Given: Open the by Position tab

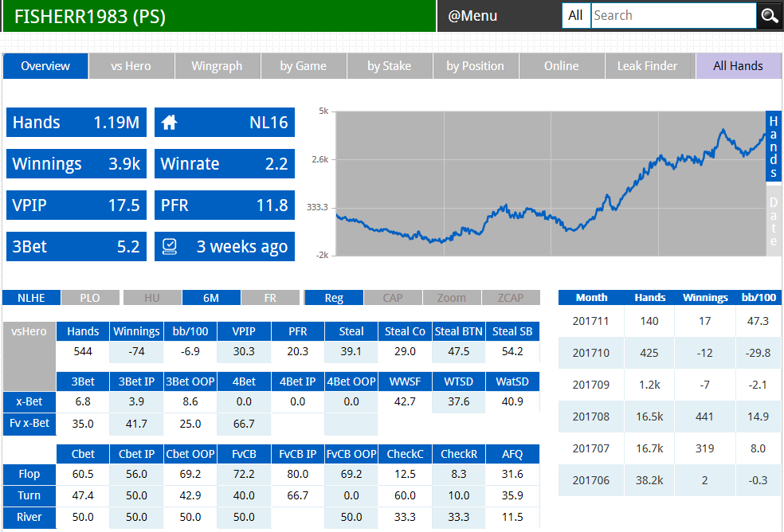Looking at the screenshot, I should coord(475,66).
